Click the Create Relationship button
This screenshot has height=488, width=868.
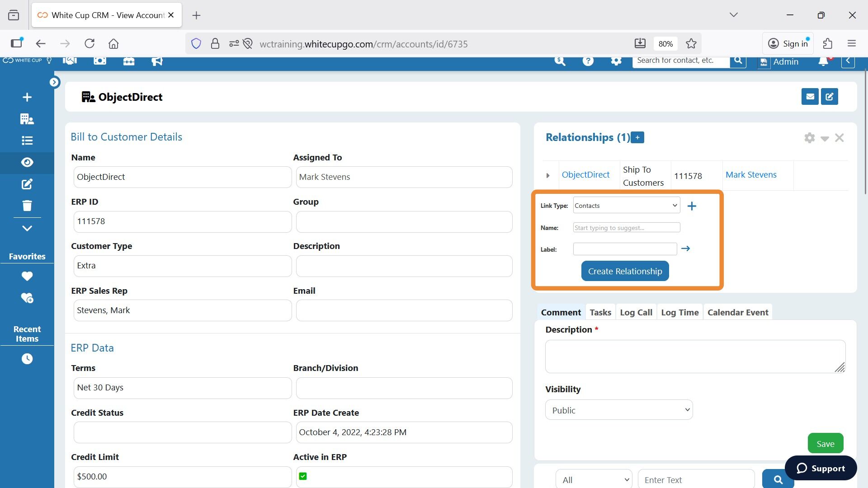625,271
